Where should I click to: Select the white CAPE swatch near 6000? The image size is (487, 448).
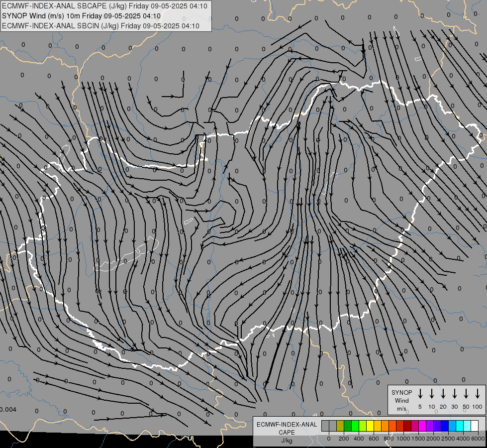(474, 426)
